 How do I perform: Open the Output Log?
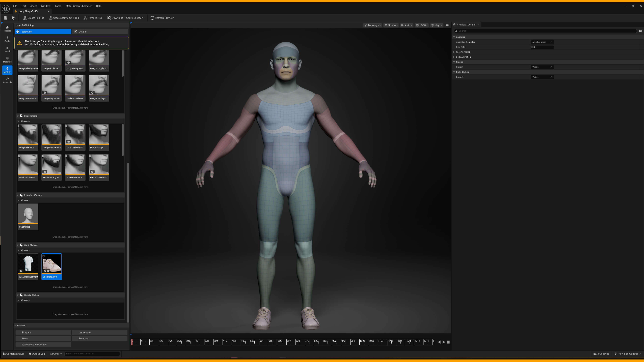tap(37, 354)
